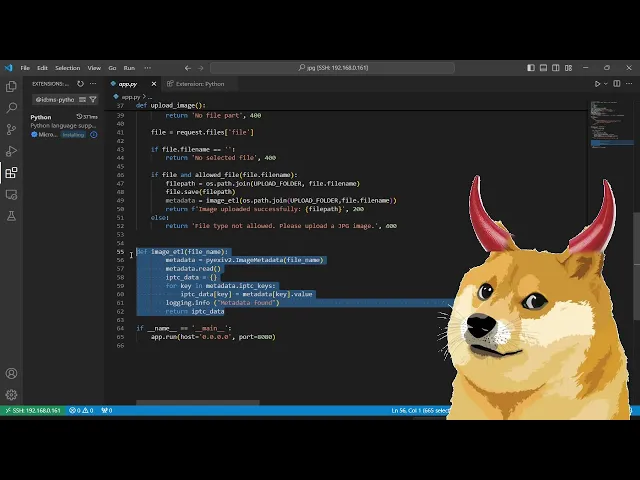
Task: Open the Manage gear icon
Action: (11, 395)
